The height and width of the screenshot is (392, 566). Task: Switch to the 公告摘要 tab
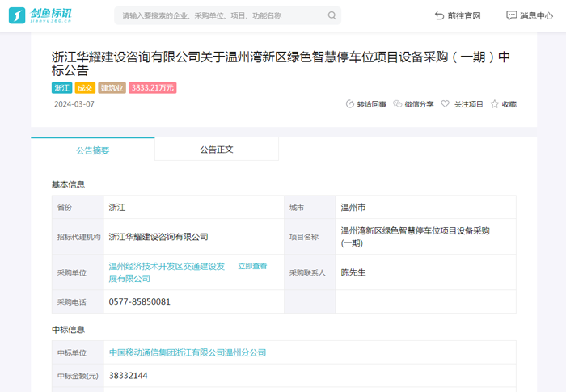(x=93, y=150)
